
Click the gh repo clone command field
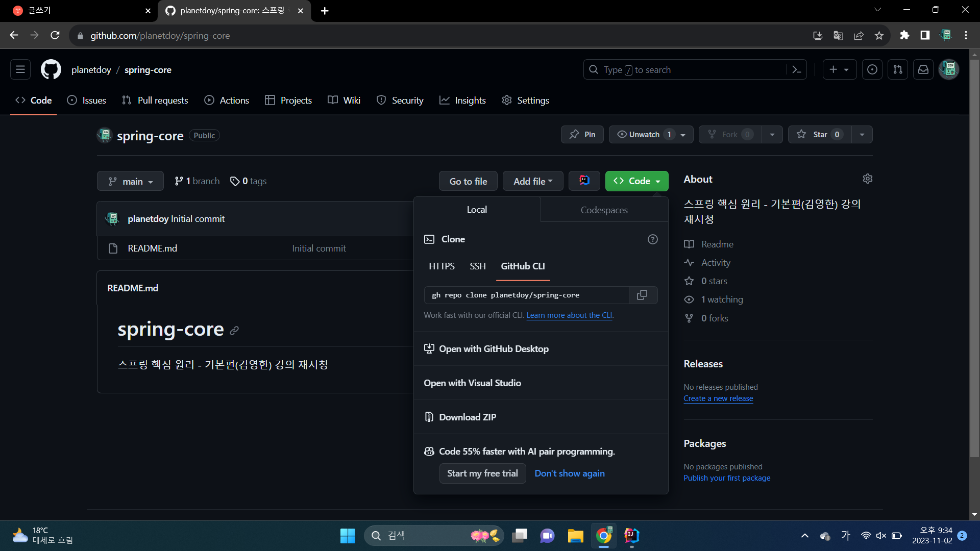coord(526,295)
